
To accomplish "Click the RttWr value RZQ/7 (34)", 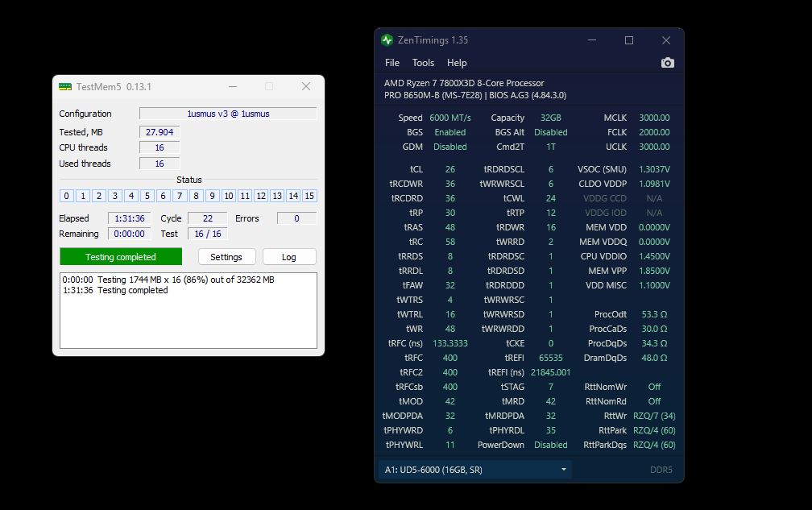I will (x=654, y=416).
